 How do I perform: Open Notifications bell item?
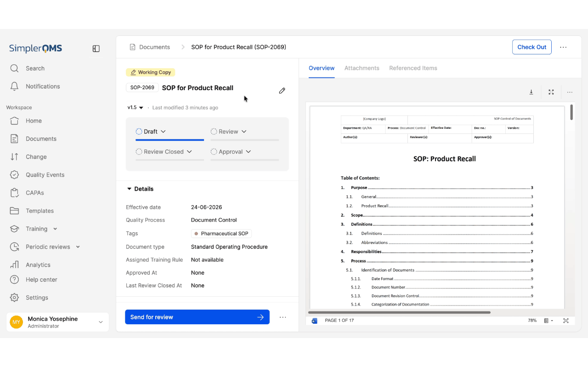click(x=35, y=86)
